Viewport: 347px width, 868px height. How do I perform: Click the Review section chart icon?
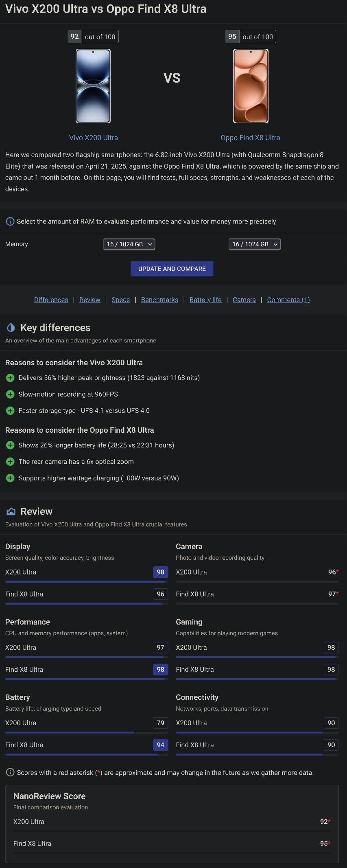coord(11,511)
